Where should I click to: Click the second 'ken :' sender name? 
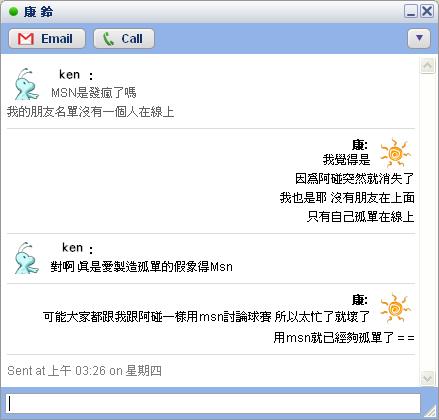tap(78, 248)
